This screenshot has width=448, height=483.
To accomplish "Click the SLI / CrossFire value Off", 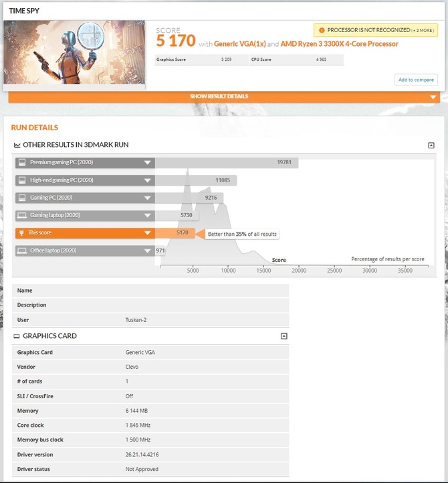I will click(129, 396).
